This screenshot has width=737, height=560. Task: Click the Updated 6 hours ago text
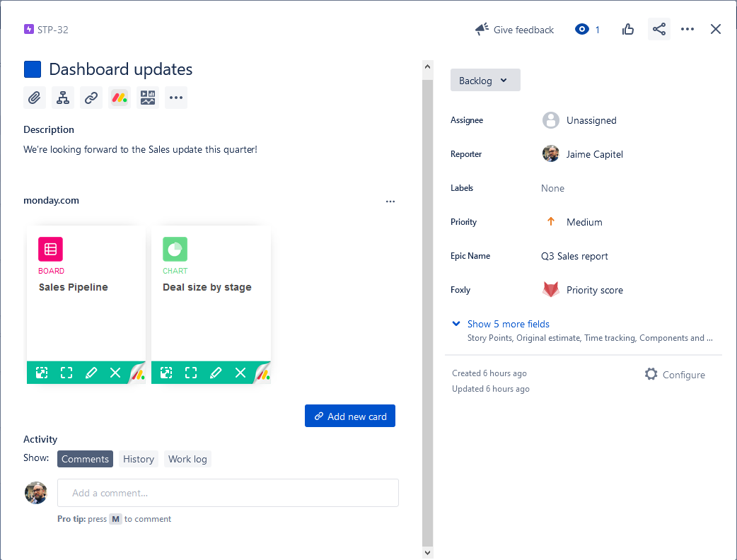pos(491,388)
